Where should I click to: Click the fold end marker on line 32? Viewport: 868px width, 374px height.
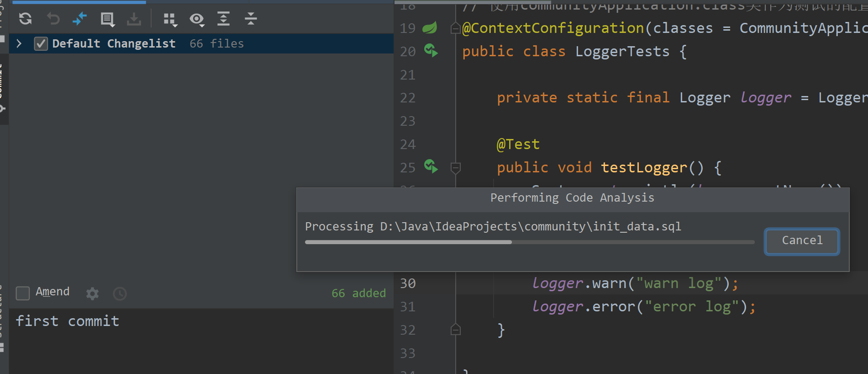(455, 330)
